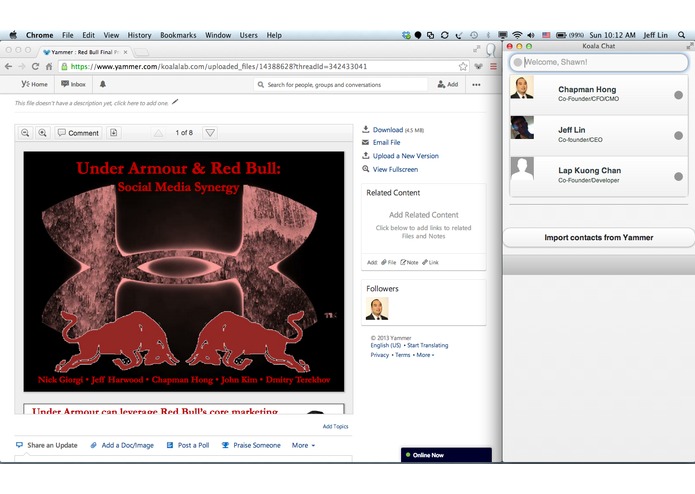Click the Comment button in viewer toolbar
Viewport: 695px width, 494px height.
click(x=78, y=132)
